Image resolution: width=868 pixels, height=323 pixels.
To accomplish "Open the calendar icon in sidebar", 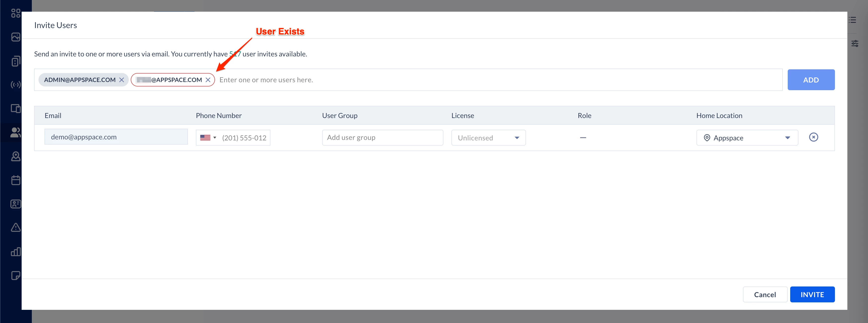I will pyautogui.click(x=15, y=180).
